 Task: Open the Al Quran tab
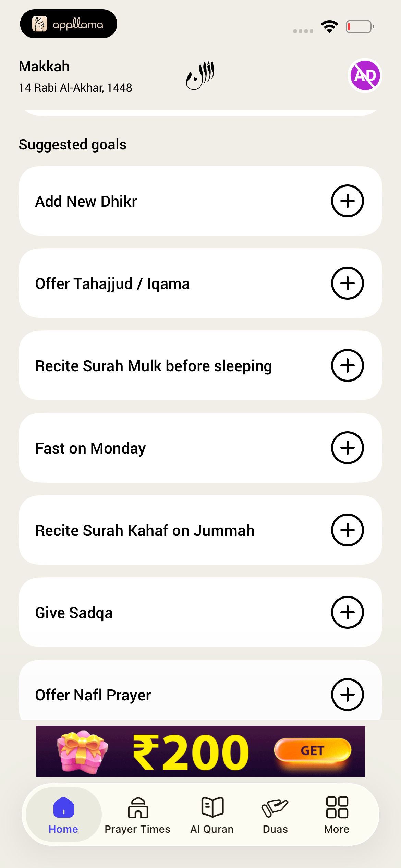pyautogui.click(x=212, y=815)
